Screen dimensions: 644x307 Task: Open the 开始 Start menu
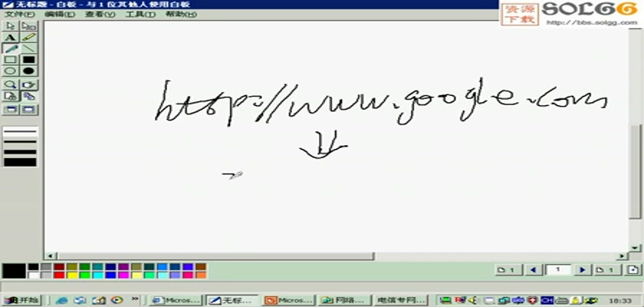(21, 300)
